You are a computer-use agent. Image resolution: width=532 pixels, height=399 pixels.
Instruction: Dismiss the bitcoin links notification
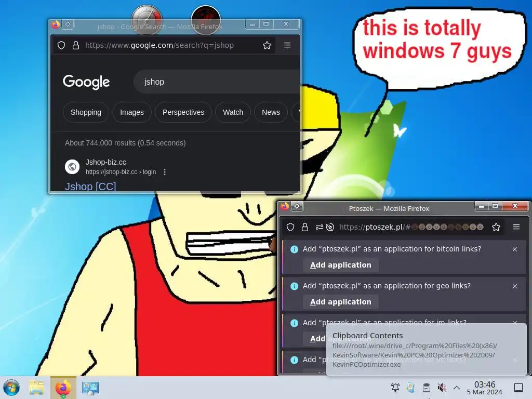tap(515, 249)
